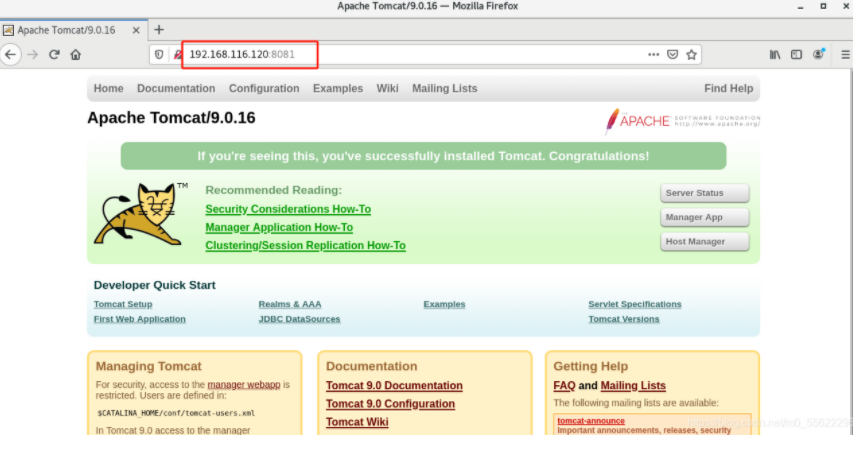Viewport: 853px width, 457px height.
Task: Open the manager webapp link
Action: click(244, 385)
